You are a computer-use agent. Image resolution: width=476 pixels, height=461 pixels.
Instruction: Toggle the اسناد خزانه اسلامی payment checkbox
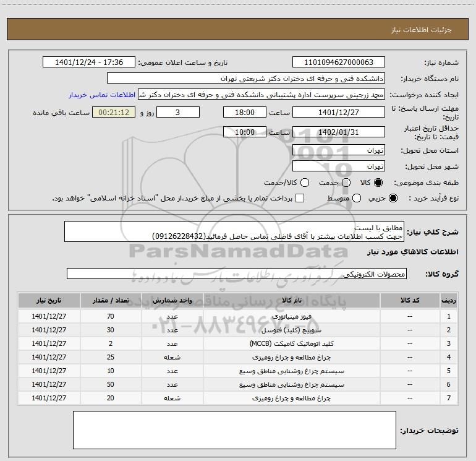(300, 198)
